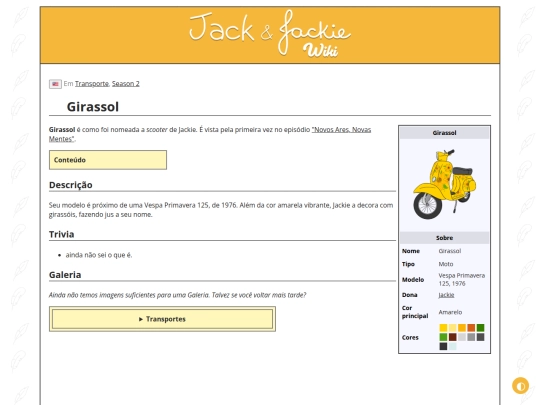The image size is (540, 405).
Task: Click the yellow scooter image in infobox
Action: pos(444,184)
